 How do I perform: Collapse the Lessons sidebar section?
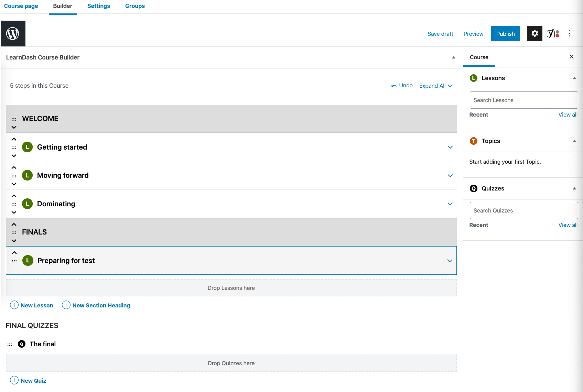[574, 78]
